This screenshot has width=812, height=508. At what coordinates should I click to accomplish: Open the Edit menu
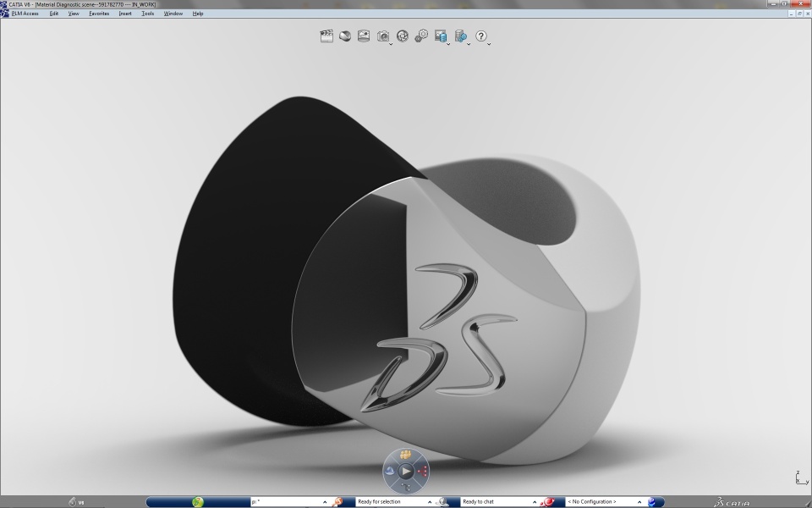(54, 14)
